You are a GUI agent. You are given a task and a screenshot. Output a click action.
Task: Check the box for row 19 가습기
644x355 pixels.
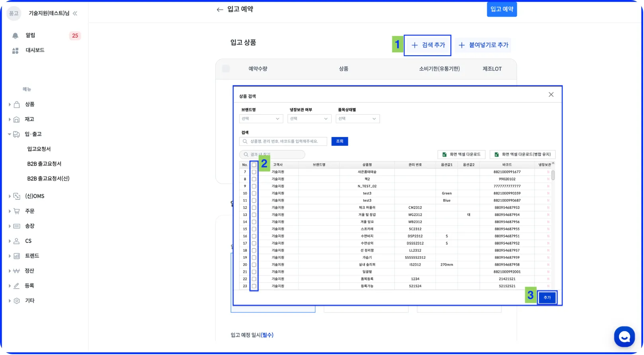click(254, 257)
